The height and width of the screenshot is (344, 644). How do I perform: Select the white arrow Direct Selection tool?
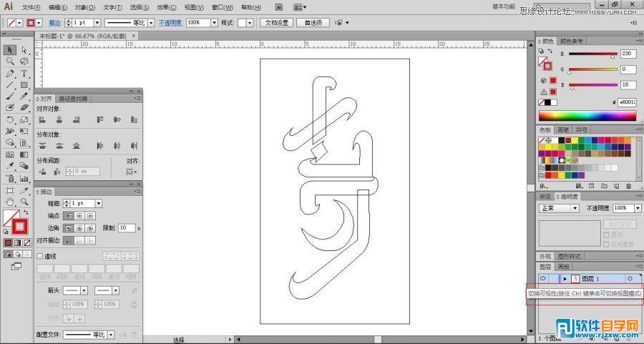point(24,50)
